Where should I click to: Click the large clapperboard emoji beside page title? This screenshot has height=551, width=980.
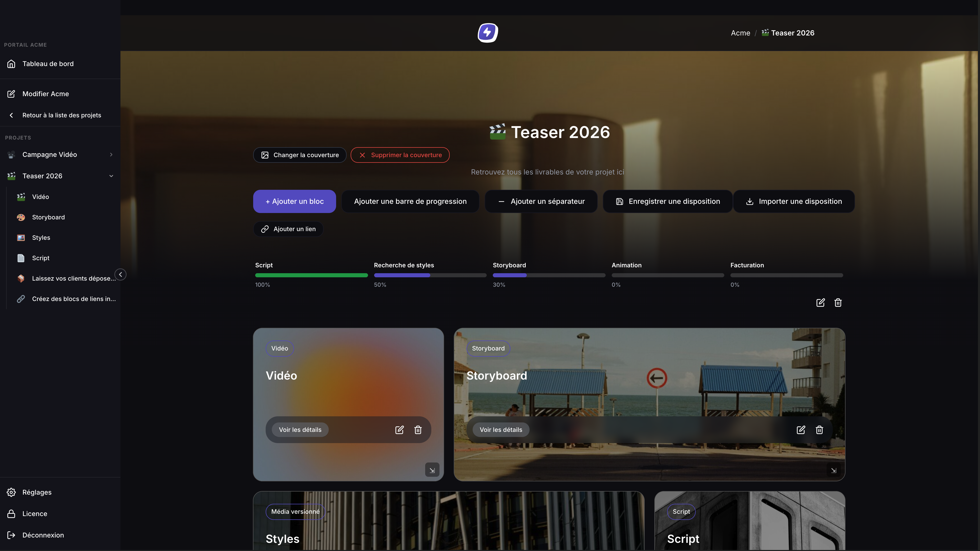498,132
